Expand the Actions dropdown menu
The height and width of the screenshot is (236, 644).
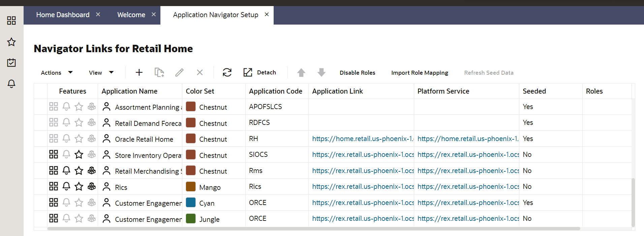point(57,73)
